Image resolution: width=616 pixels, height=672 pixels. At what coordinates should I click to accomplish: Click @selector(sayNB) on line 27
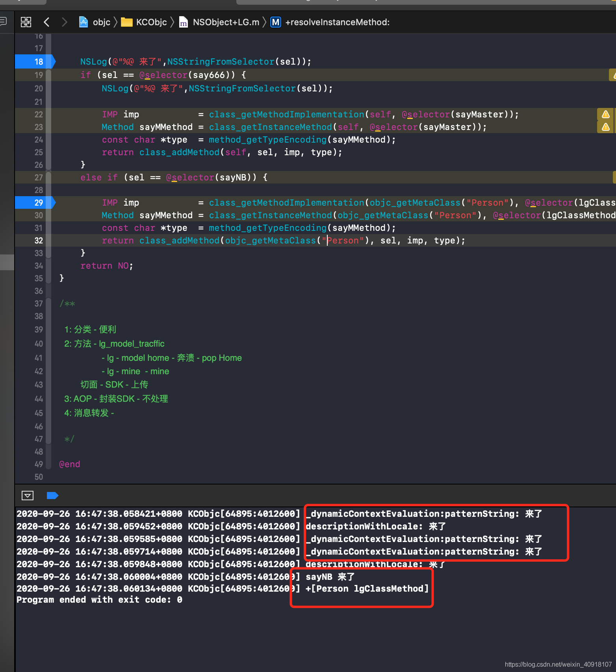pos(212,177)
